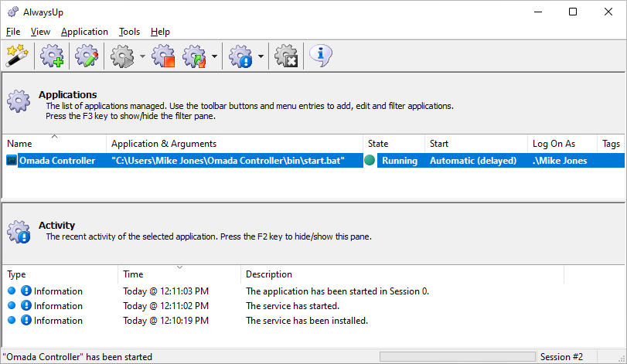Click the magic wand wizard icon

(x=17, y=56)
